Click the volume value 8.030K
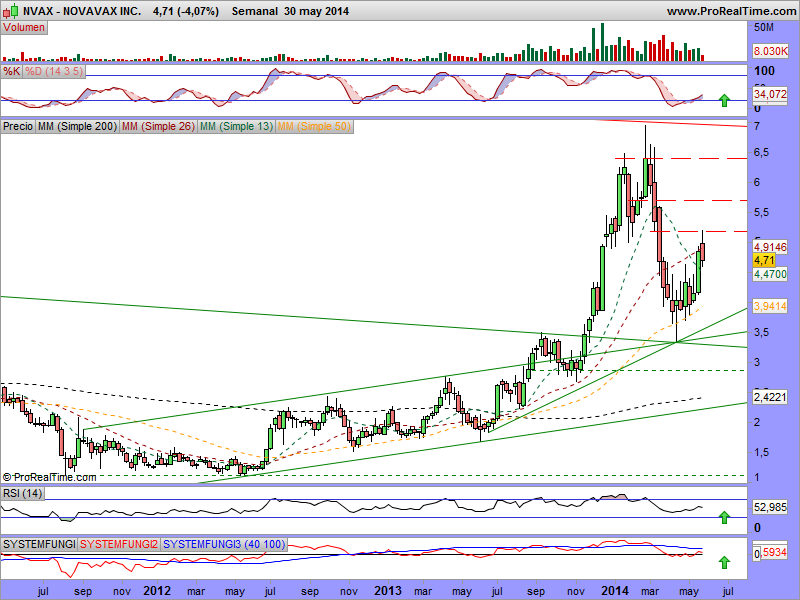Screen dimensions: 800x600 point(770,51)
